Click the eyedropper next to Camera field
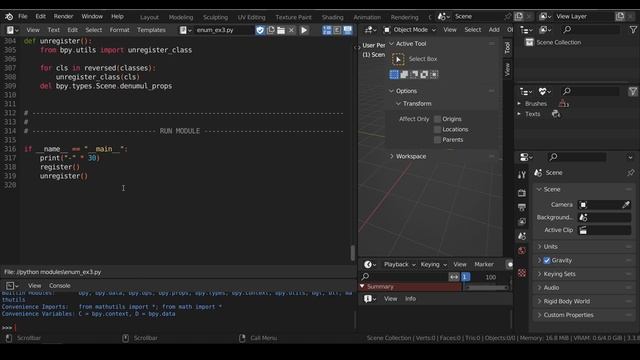This screenshot has width=640, height=360. coord(626,204)
